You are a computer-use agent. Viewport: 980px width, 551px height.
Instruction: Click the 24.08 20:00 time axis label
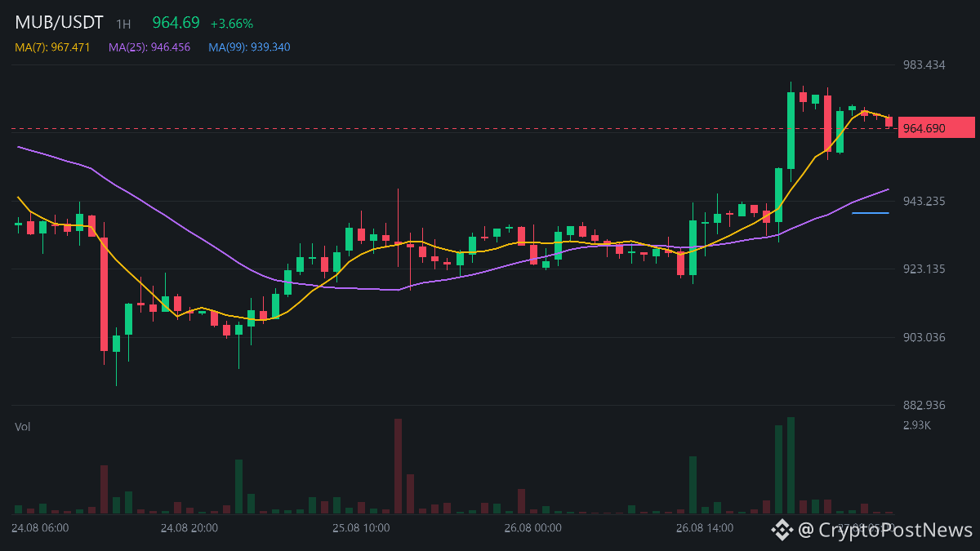[x=189, y=528]
